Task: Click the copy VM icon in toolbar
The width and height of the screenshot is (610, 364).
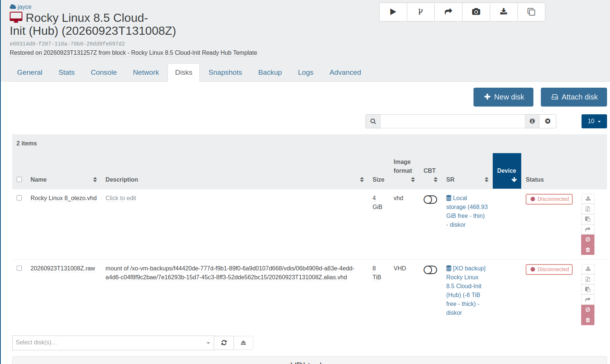Action: [x=531, y=12]
